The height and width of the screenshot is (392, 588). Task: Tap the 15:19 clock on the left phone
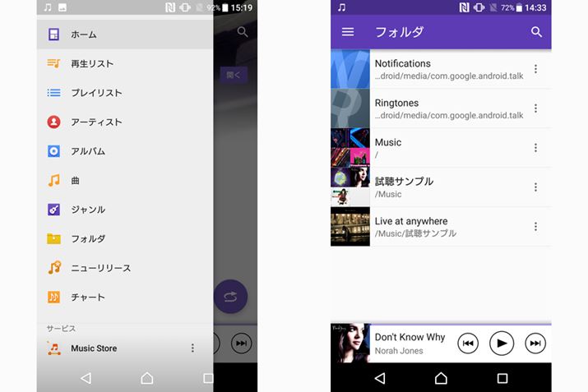242,8
